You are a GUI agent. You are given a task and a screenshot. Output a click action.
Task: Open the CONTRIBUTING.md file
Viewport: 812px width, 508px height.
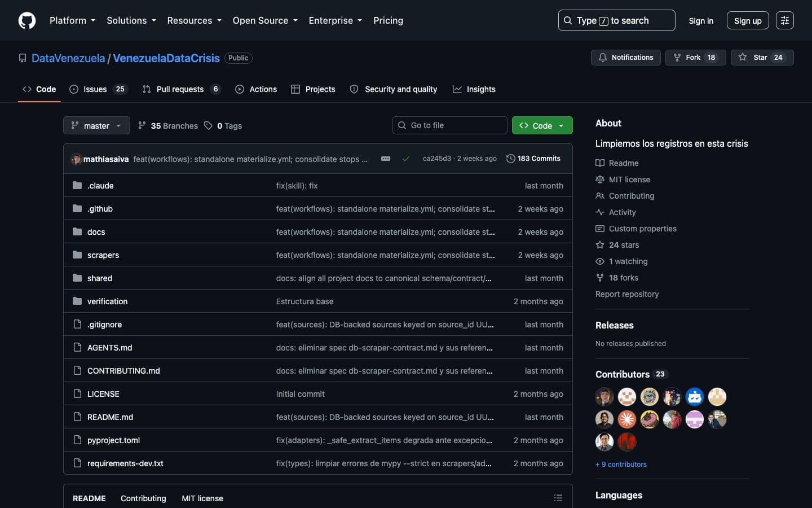123,371
